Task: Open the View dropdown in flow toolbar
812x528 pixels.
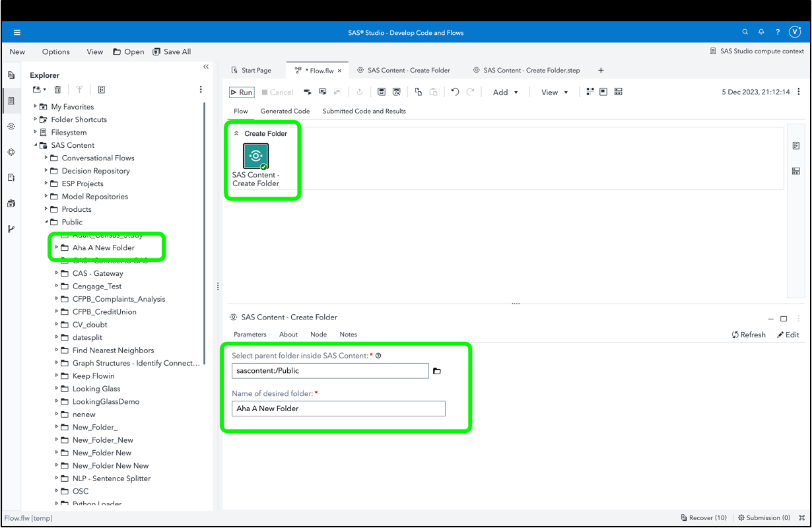Action: 555,92
